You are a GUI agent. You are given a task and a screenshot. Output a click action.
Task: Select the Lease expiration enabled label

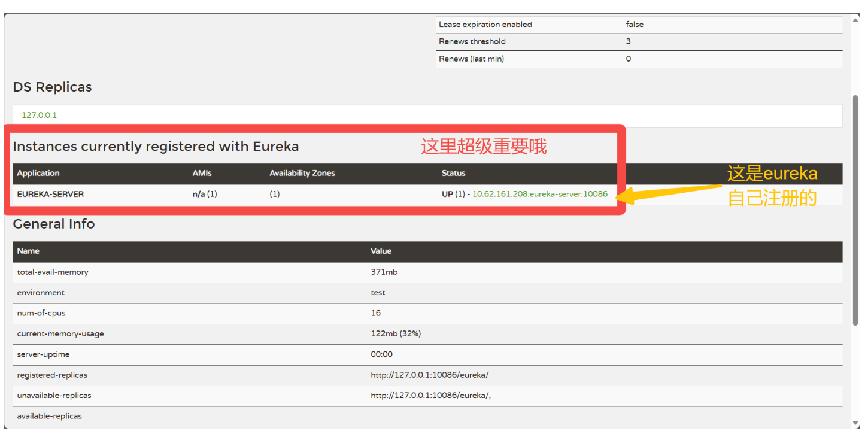485,25
